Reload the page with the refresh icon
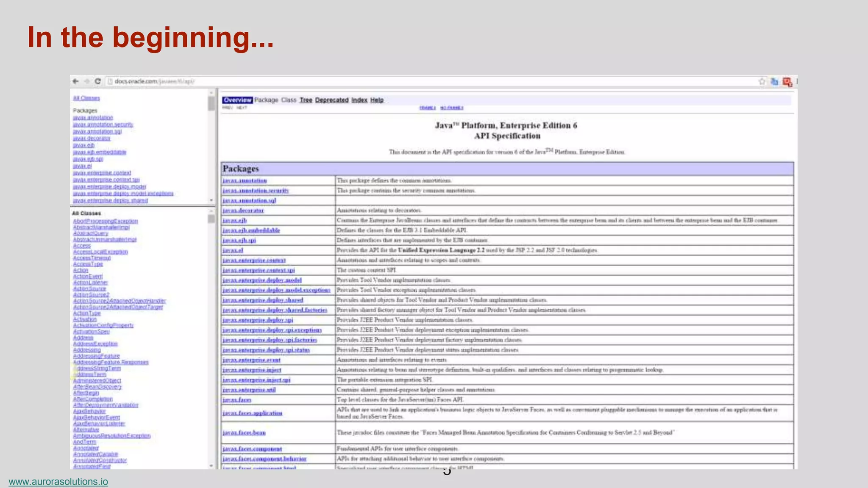 pos(98,81)
